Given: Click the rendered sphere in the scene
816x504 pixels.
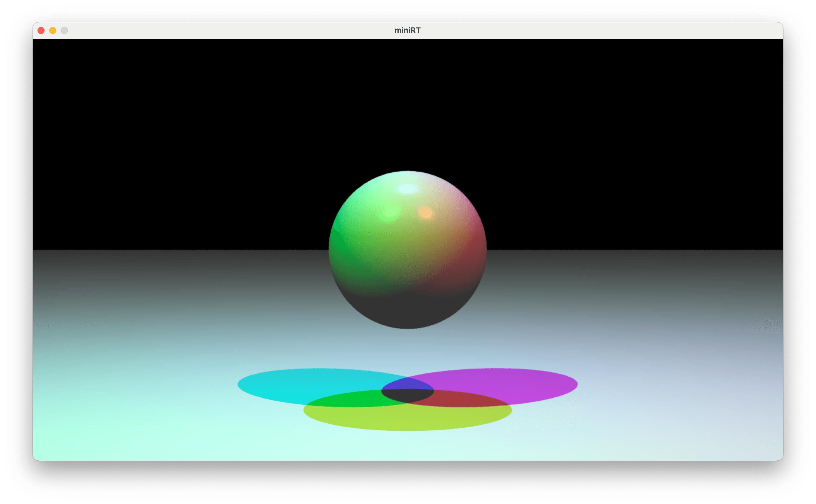Looking at the screenshot, I should (x=407, y=250).
